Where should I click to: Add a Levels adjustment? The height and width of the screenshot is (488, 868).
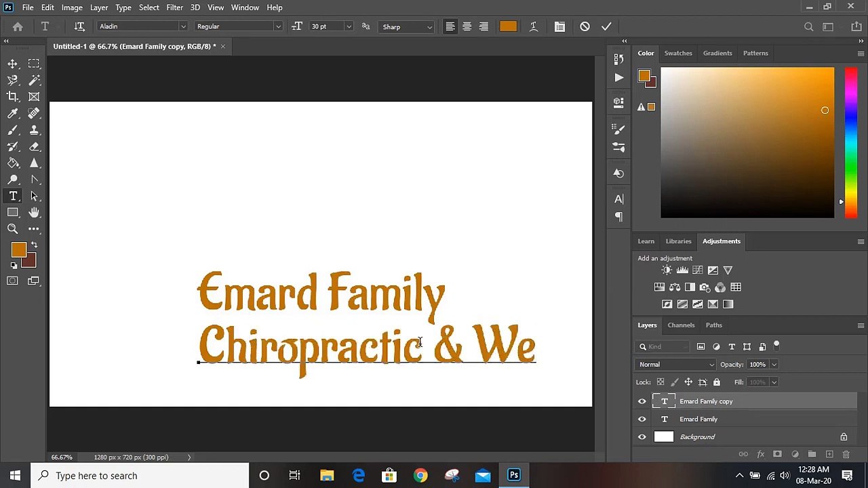(682, 270)
